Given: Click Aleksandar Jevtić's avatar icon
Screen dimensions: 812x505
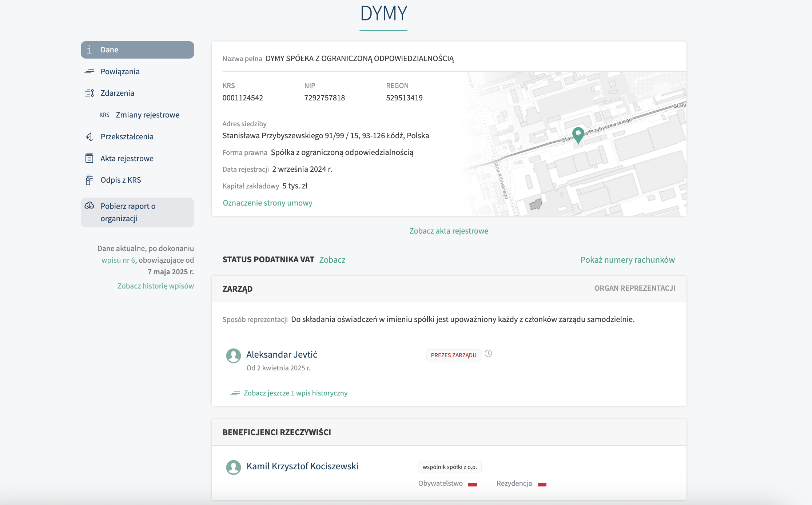Looking at the screenshot, I should click(x=234, y=355).
